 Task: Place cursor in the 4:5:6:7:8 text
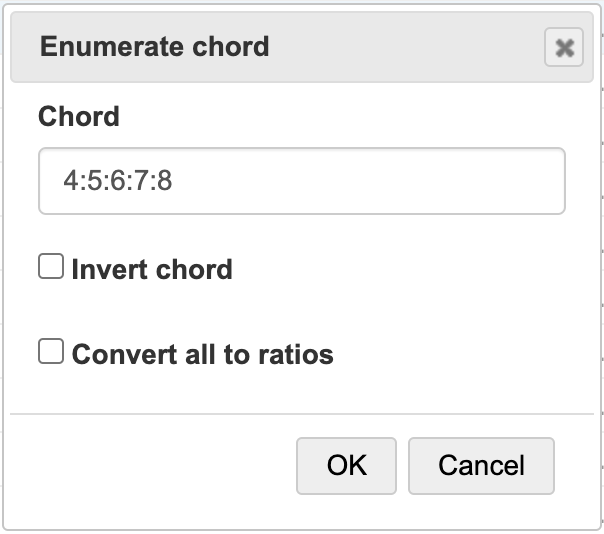tap(117, 182)
